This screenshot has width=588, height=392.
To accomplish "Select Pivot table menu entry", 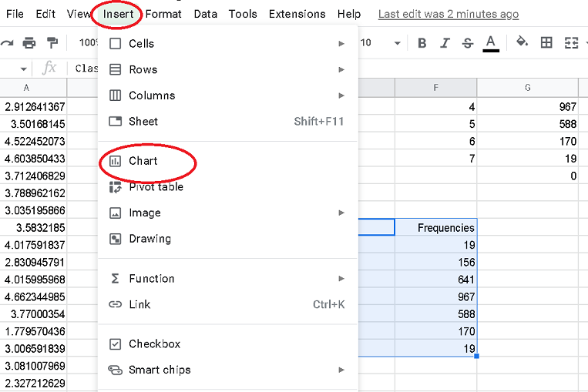I will (156, 186).
